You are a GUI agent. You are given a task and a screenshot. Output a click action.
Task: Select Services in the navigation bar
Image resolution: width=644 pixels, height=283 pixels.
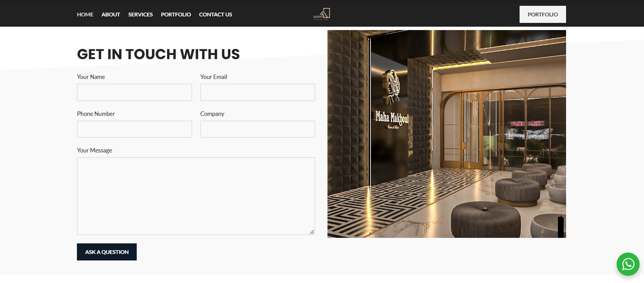(x=140, y=14)
